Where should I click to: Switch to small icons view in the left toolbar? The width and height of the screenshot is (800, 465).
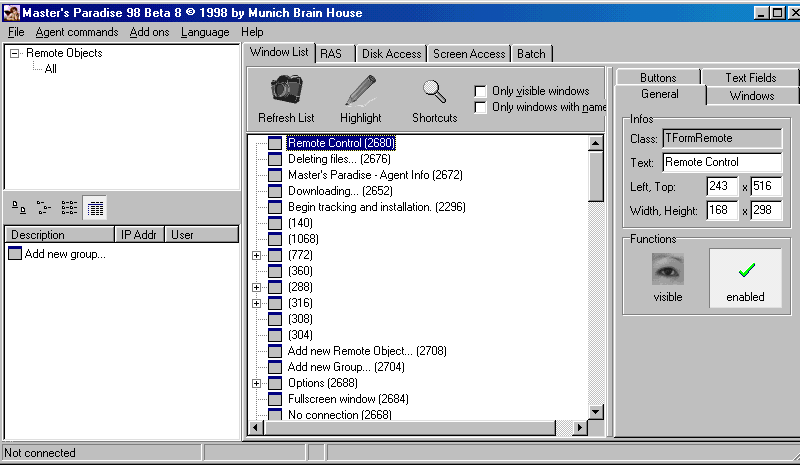click(x=44, y=208)
